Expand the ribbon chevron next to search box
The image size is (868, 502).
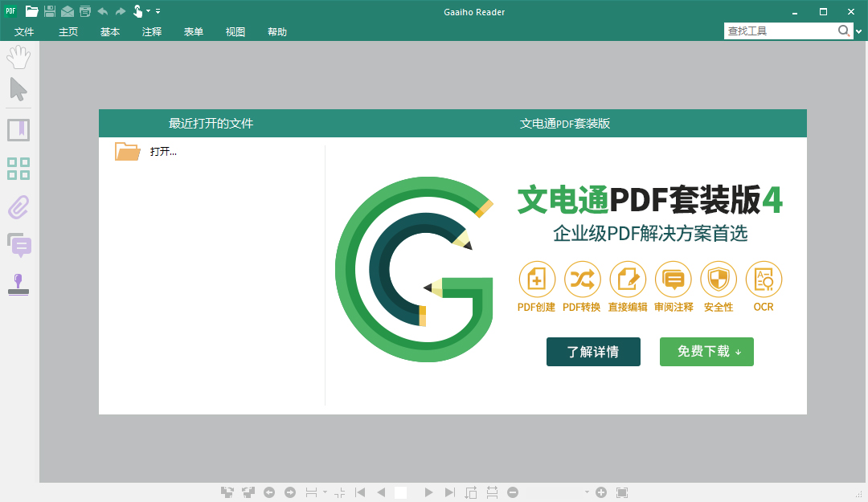(858, 31)
